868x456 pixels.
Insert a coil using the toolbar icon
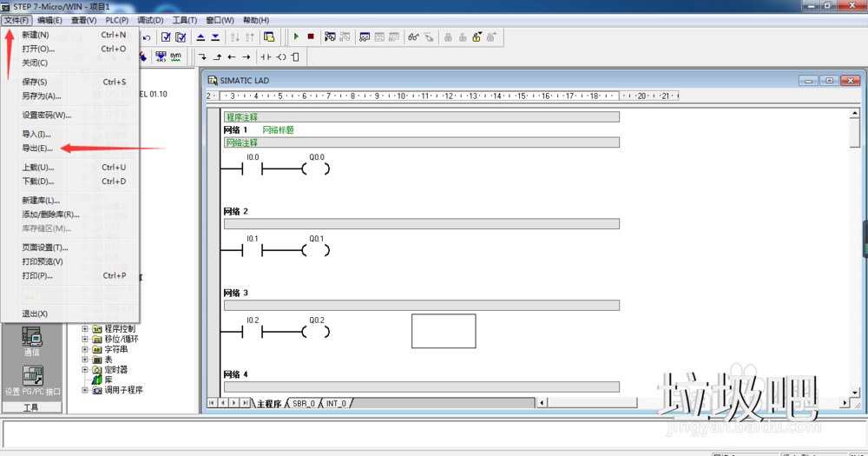coord(281,56)
